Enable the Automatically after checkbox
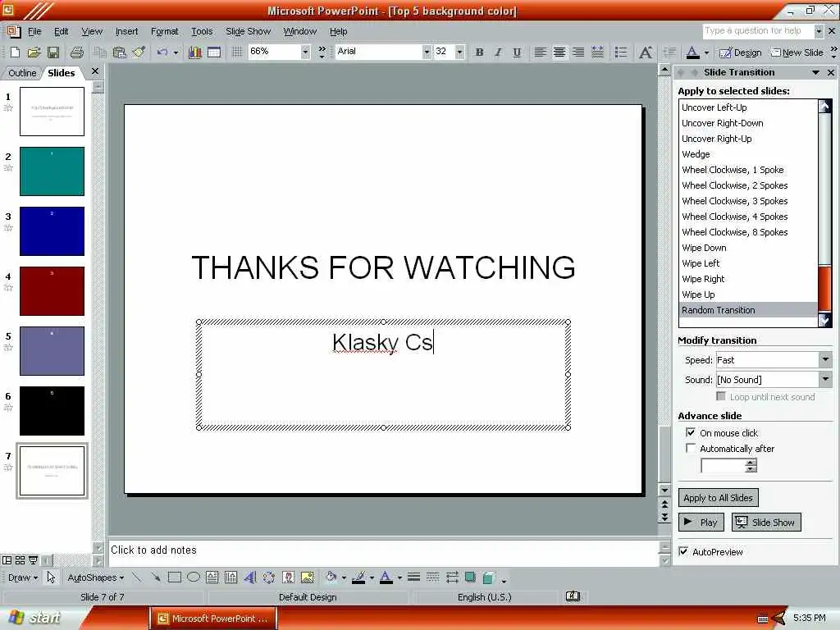This screenshot has height=630, width=840. (x=691, y=448)
